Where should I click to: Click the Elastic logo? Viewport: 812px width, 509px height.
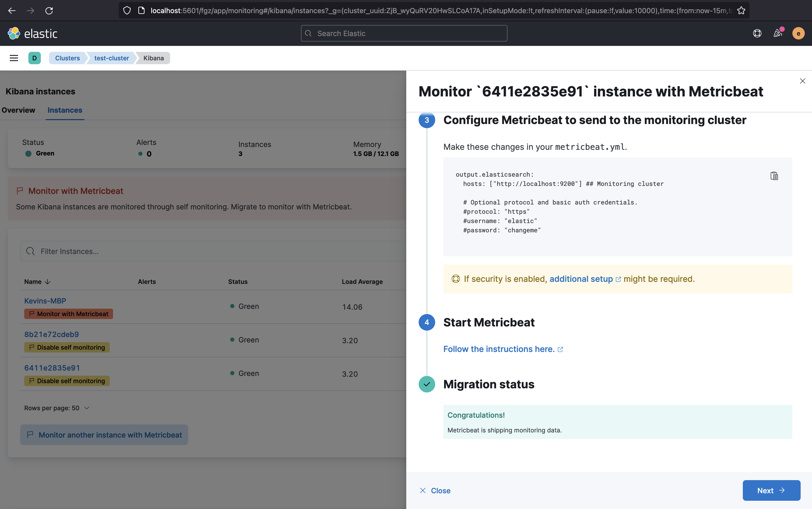(x=33, y=33)
